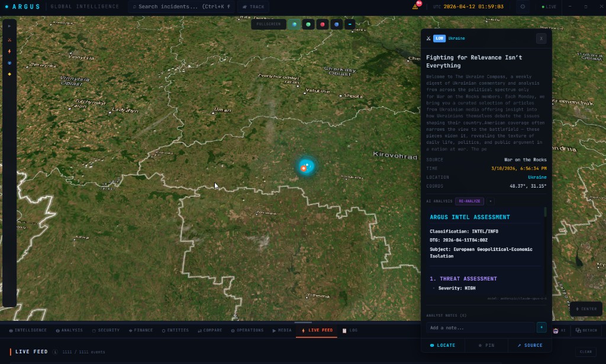This screenshot has width=606, height=364.
Task: Open the INTELLIGENCE tab
Action: pyautogui.click(x=28, y=330)
